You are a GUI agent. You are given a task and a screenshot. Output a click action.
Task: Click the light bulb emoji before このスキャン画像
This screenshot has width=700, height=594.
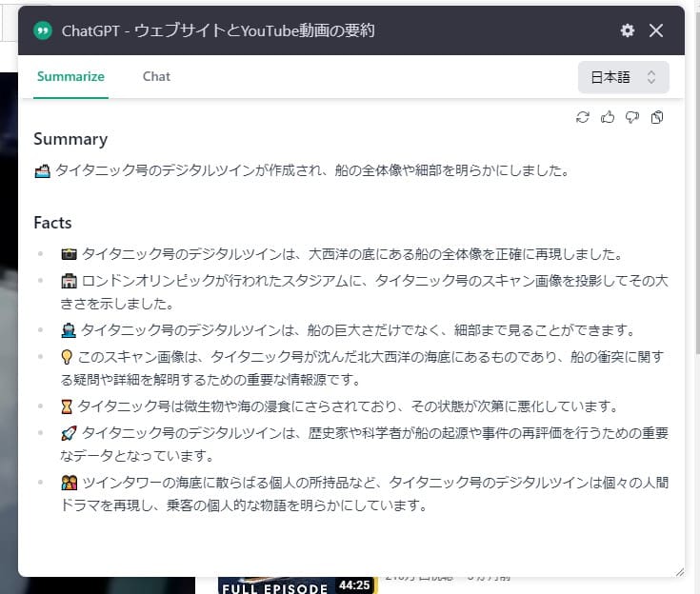tap(66, 357)
